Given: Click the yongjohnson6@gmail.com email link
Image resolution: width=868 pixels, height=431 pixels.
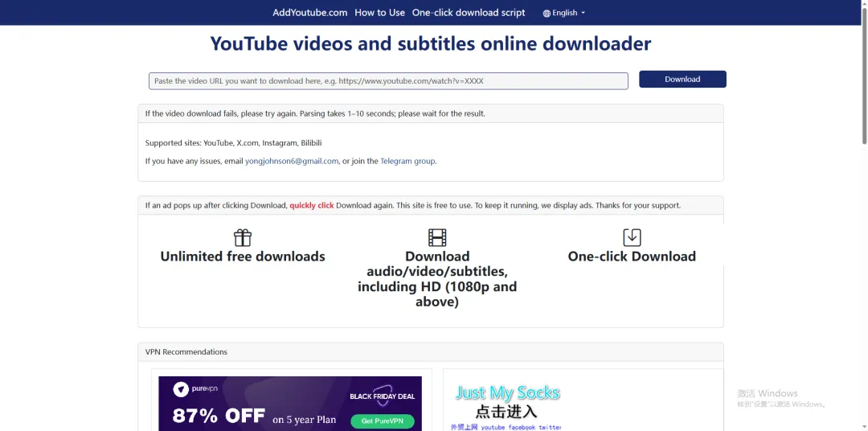Looking at the screenshot, I should click(292, 161).
